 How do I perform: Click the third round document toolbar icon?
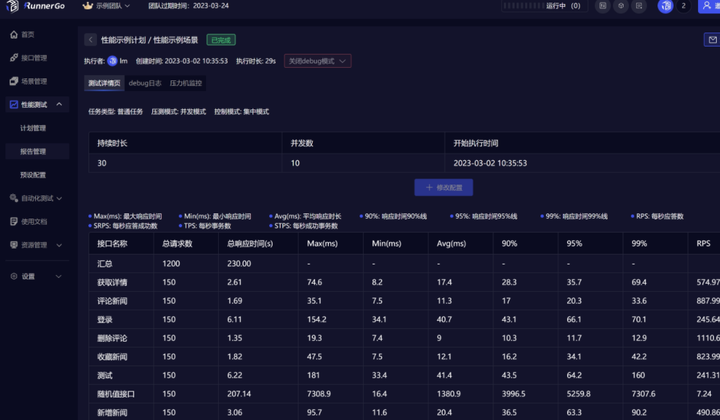[x=639, y=6]
